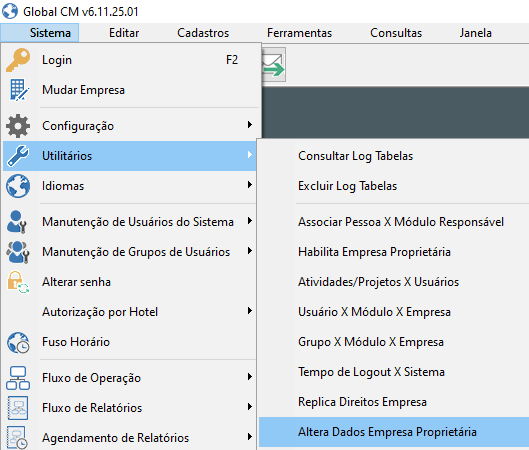
Task: Select the Utilitários menu entry
Action: [130, 156]
